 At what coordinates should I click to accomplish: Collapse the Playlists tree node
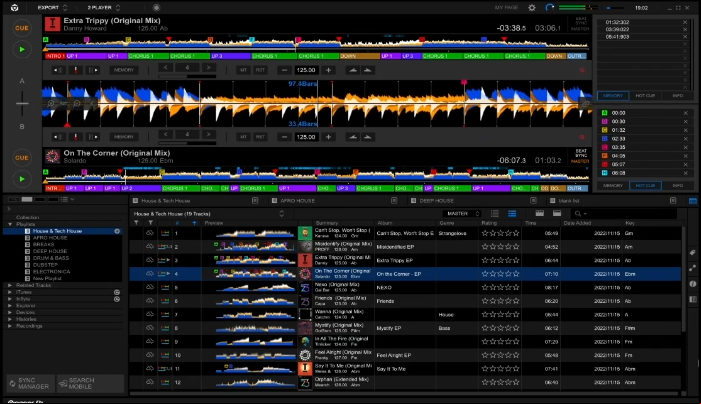[10, 224]
